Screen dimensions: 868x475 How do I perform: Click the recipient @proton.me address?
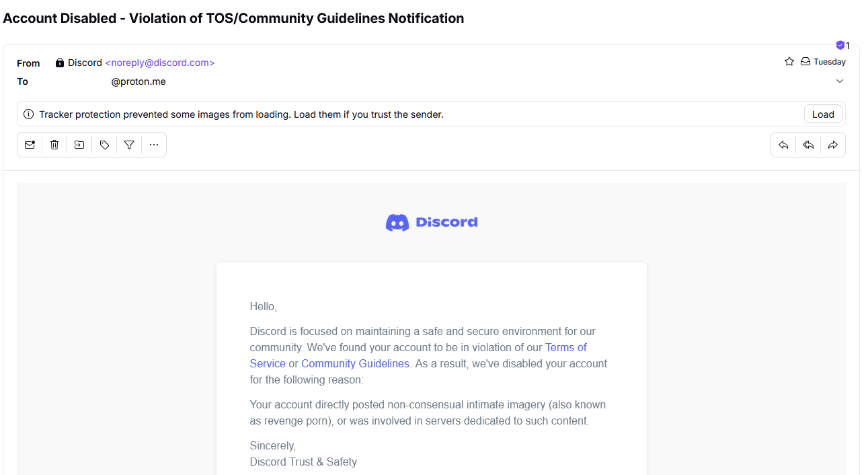click(139, 81)
